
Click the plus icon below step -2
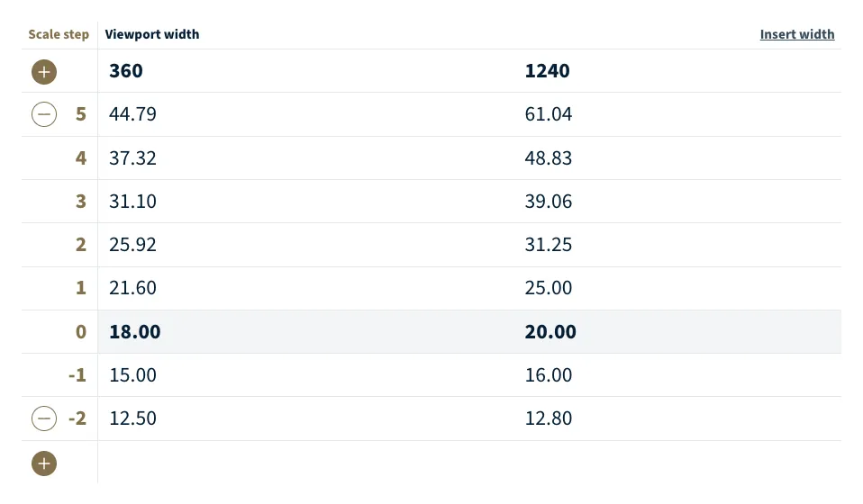[x=44, y=463]
